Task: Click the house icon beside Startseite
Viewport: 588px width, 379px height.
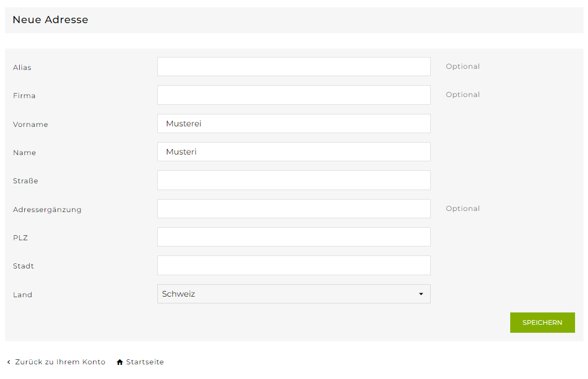Action: 120,362
